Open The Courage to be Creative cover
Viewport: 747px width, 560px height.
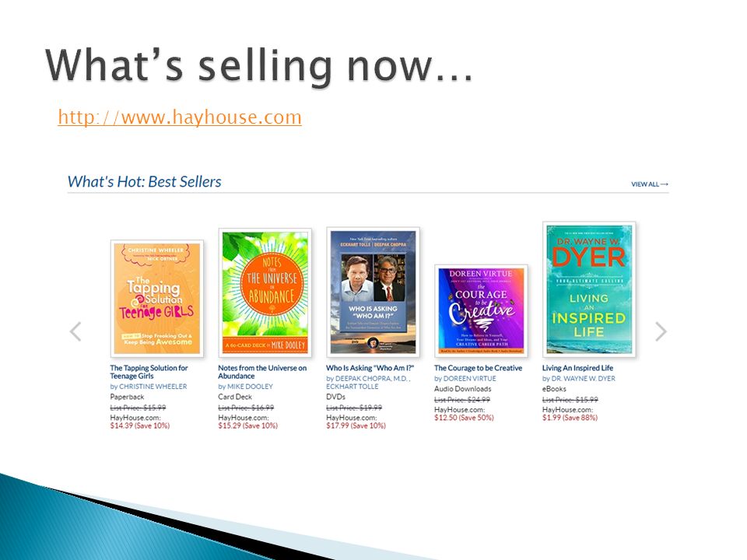tap(481, 310)
